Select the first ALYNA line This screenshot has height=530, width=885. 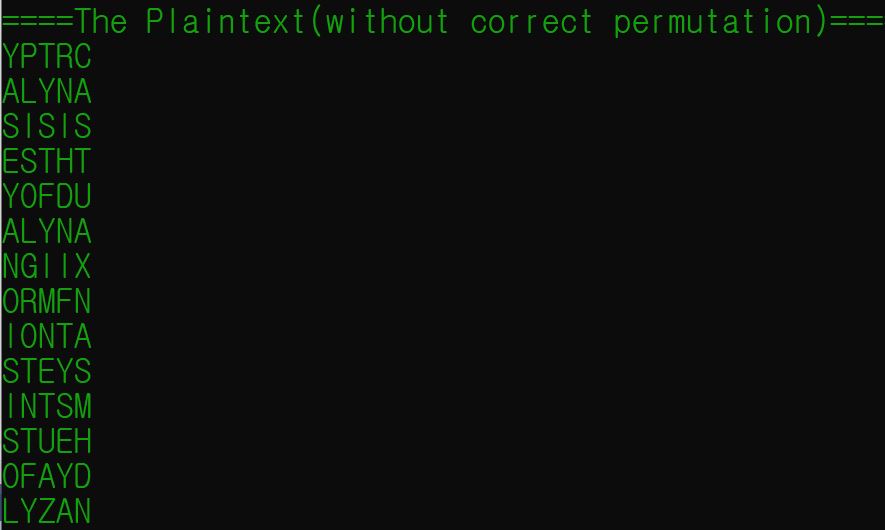coord(47,91)
